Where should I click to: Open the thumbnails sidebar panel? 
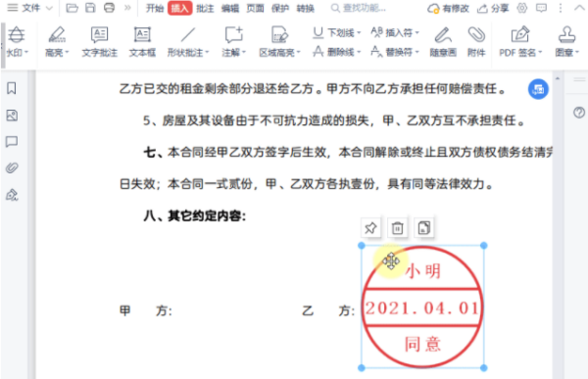point(12,116)
